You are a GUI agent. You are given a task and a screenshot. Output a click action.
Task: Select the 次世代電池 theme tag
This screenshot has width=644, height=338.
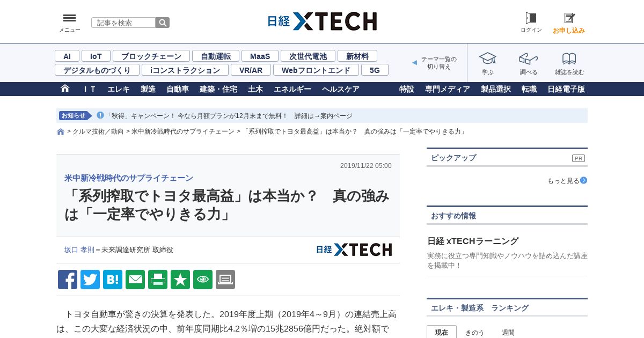[x=308, y=56]
